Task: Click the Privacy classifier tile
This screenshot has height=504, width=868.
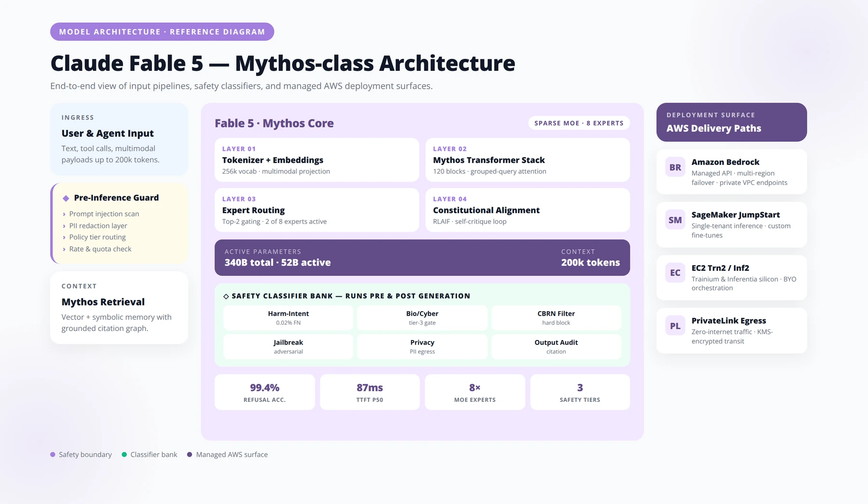Action: click(422, 347)
